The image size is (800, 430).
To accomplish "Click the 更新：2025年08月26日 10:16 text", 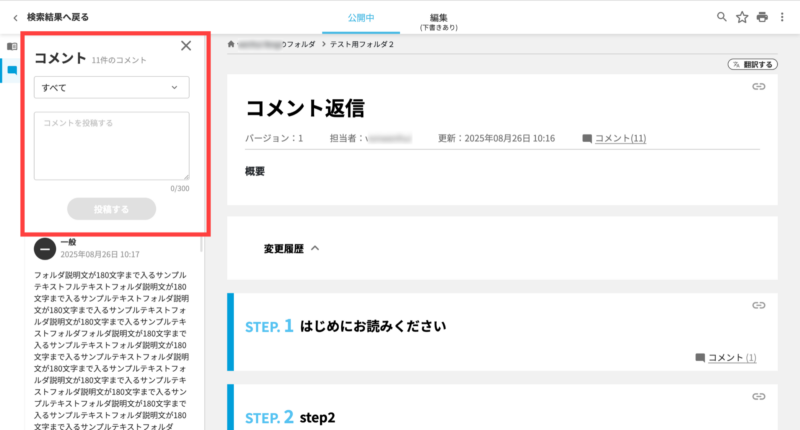I will [x=496, y=138].
